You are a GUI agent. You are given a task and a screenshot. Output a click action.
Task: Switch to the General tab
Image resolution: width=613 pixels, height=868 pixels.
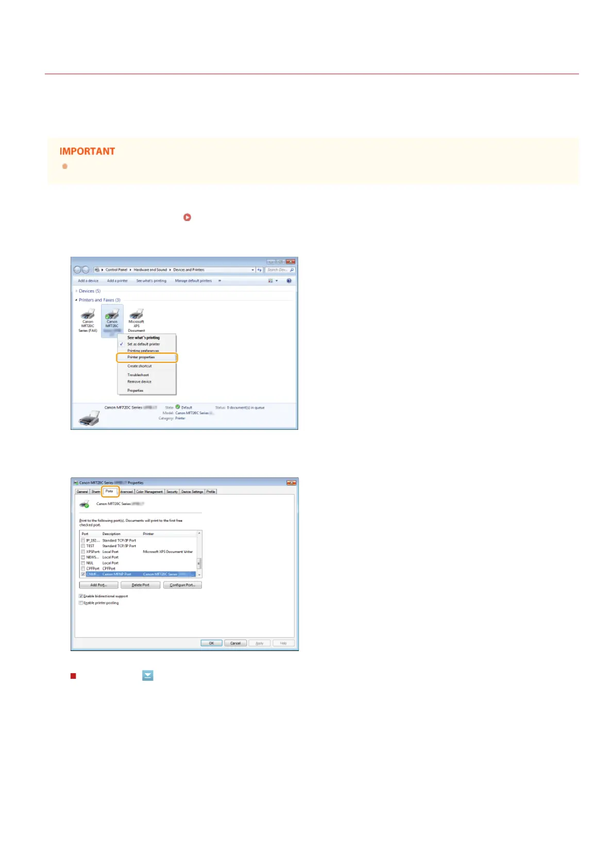pos(82,492)
